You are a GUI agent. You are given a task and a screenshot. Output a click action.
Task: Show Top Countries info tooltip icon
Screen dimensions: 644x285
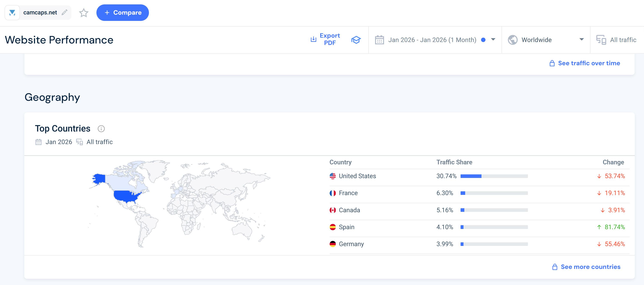(x=101, y=129)
